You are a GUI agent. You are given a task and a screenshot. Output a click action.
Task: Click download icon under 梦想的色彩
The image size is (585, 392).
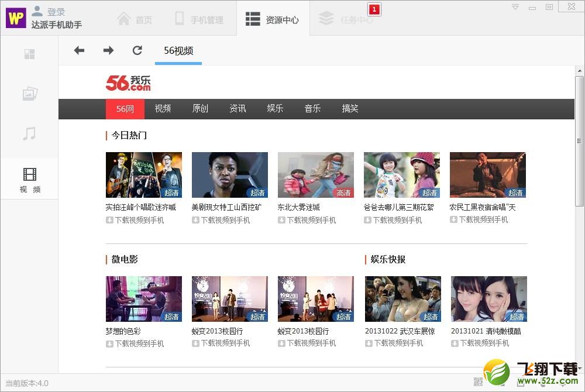(109, 344)
